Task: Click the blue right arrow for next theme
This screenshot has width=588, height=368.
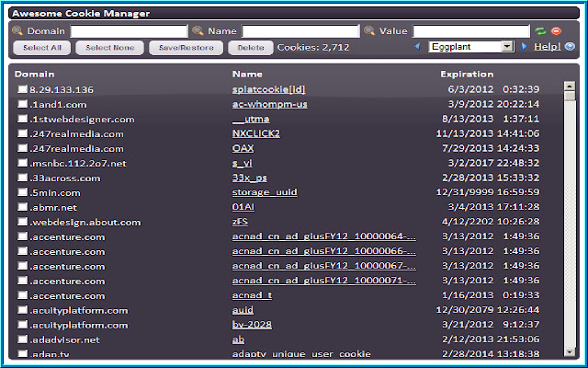Action: pyautogui.click(x=525, y=47)
